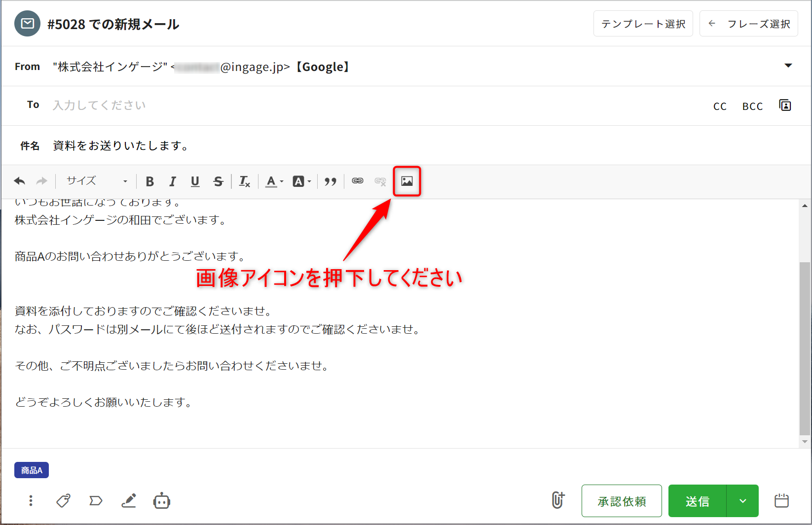Click the 承認依頼 approval request button
The image size is (812, 525).
point(622,501)
